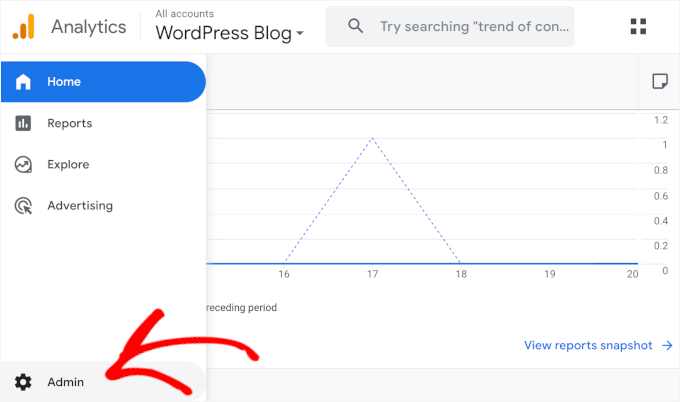680x402 pixels.
Task: Click the Admin gear icon
Action: pyautogui.click(x=24, y=382)
